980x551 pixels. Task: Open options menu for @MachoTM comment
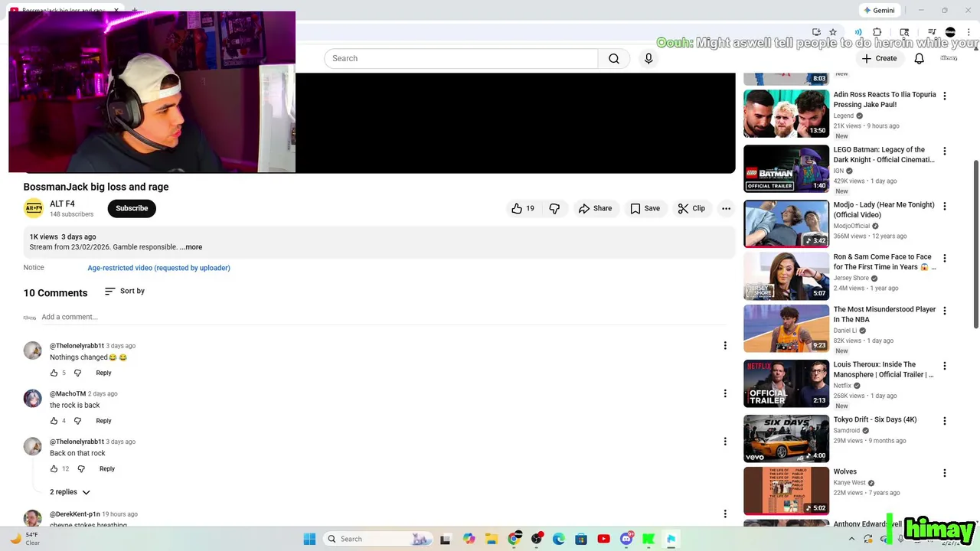[x=725, y=393]
